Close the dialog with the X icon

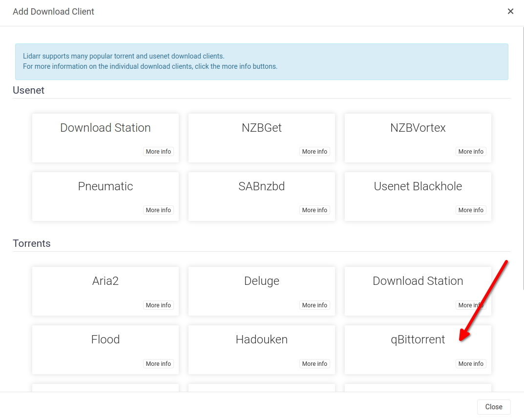point(510,11)
